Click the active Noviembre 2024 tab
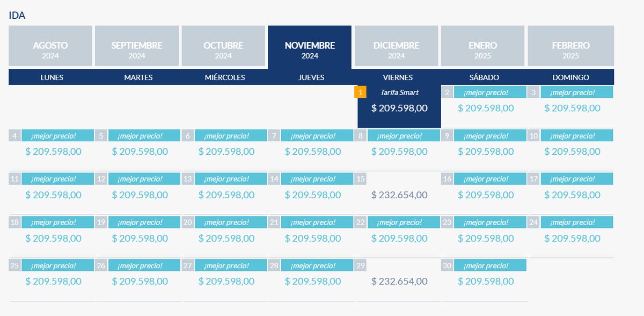 [310, 49]
